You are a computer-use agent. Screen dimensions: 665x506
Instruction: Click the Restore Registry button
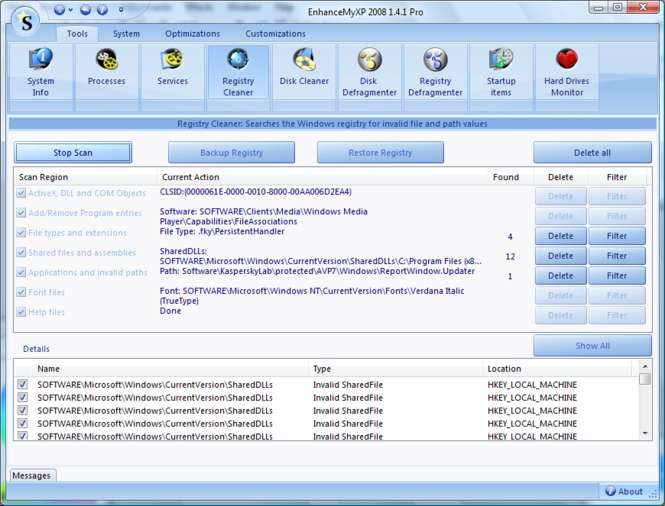380,153
